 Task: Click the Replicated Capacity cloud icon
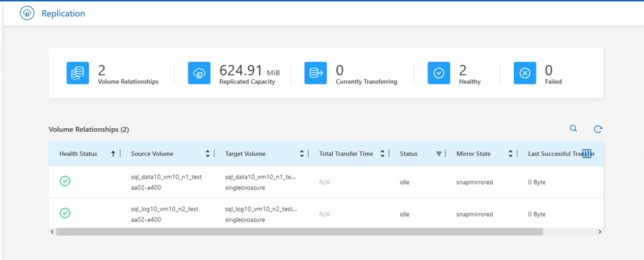199,73
